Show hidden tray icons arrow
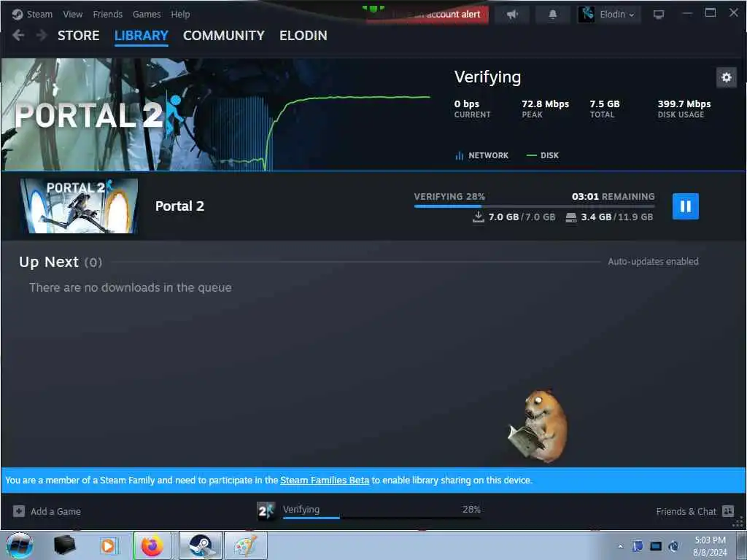Image resolution: width=747 pixels, height=560 pixels. [x=620, y=546]
